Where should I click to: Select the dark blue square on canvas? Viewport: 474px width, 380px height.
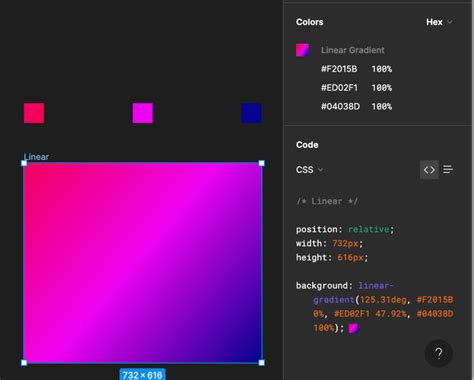coord(251,113)
